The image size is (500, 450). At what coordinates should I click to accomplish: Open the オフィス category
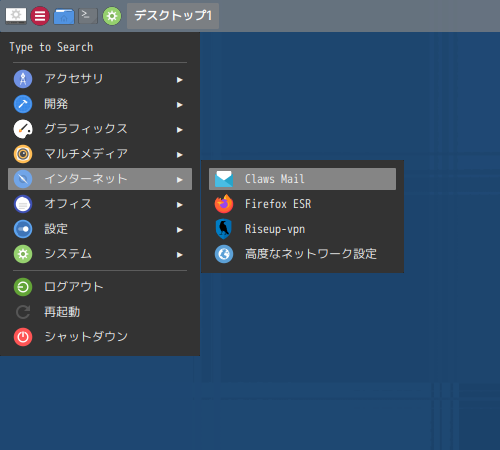(x=100, y=204)
